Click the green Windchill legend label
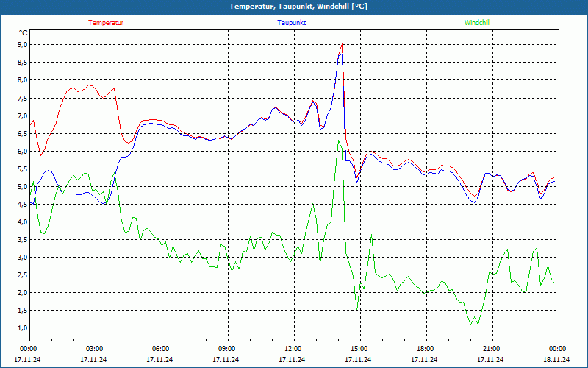The height and width of the screenshot is (368, 588). tap(477, 23)
